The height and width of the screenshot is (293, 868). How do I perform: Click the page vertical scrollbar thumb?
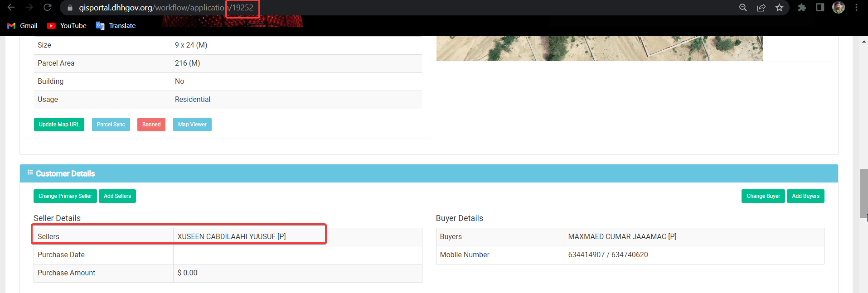coord(864,193)
